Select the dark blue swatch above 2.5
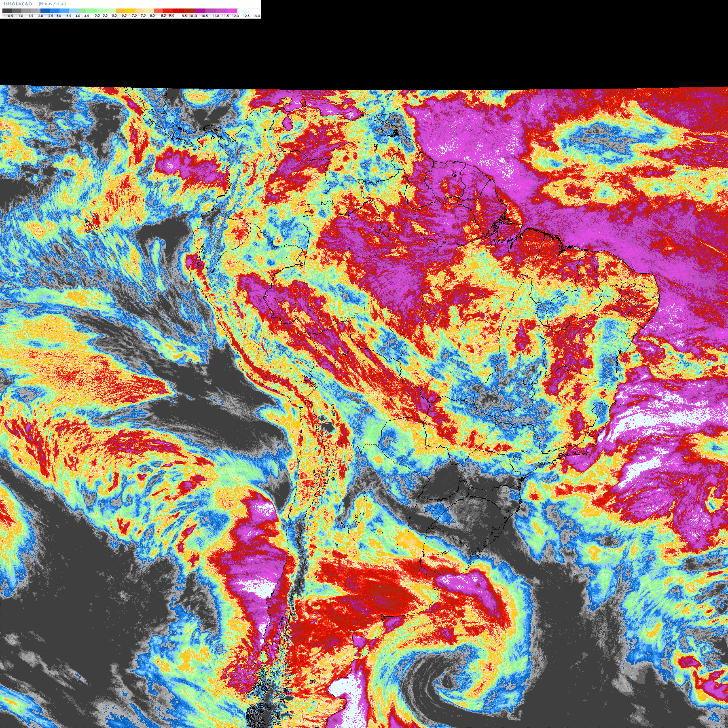The height and width of the screenshot is (728, 728). click(45, 11)
